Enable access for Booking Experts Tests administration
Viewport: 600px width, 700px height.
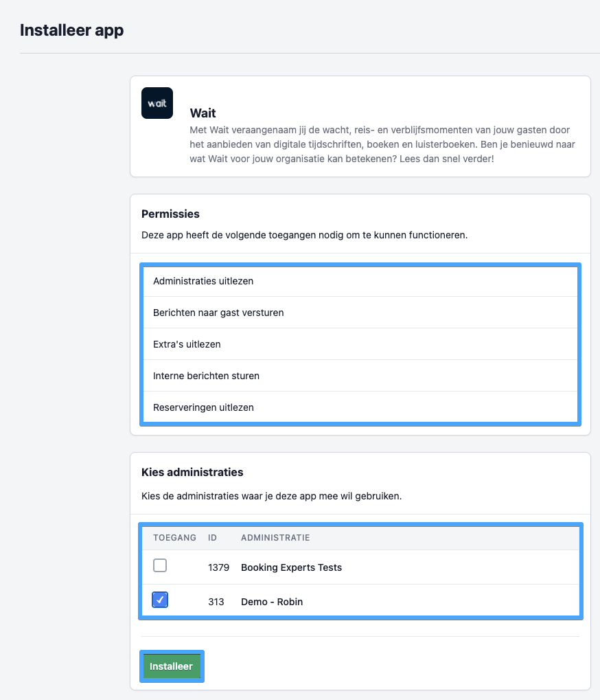coord(159,565)
